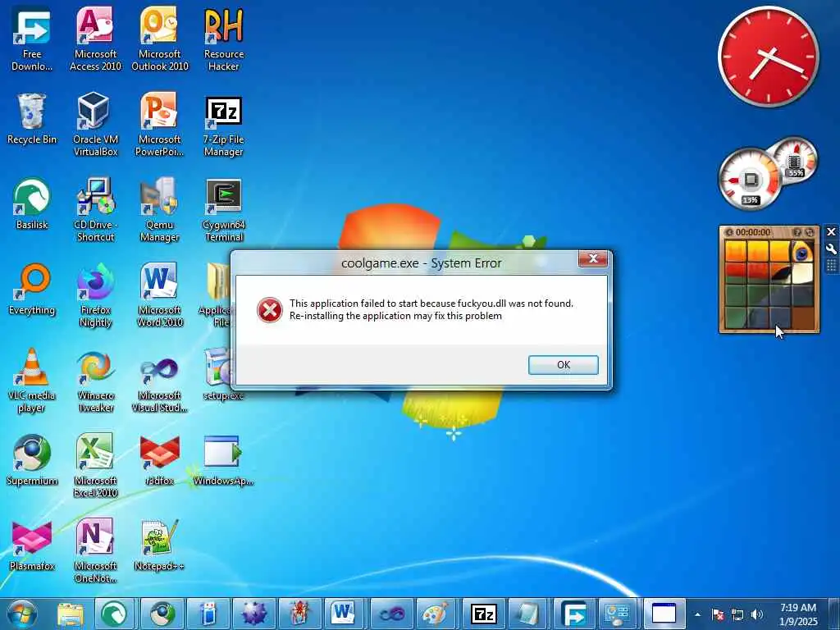
Task: Select the Microsoft OneNote desktop icon
Action: [x=95, y=551]
